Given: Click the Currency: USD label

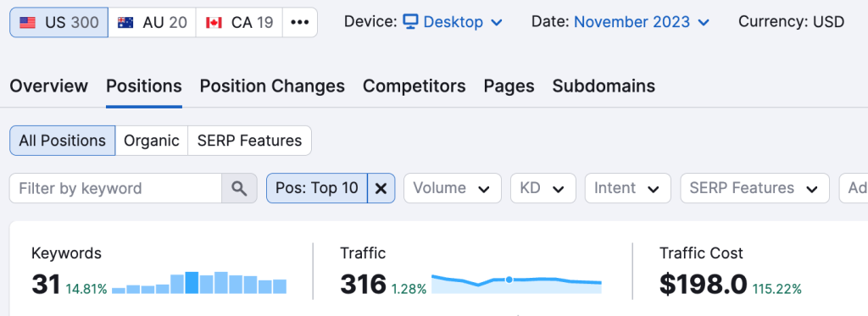Looking at the screenshot, I should click(x=791, y=22).
